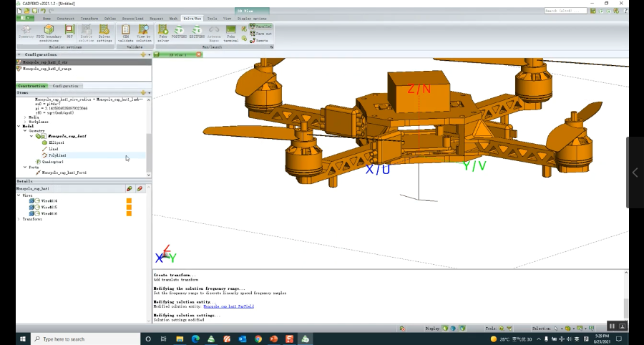644x345 pixels.
Task: Click the open file icon in quick access toolbar
Action: [x=27, y=11]
